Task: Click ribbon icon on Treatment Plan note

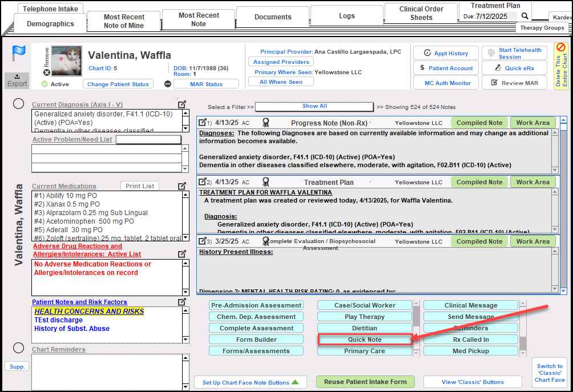Action: click(265, 182)
